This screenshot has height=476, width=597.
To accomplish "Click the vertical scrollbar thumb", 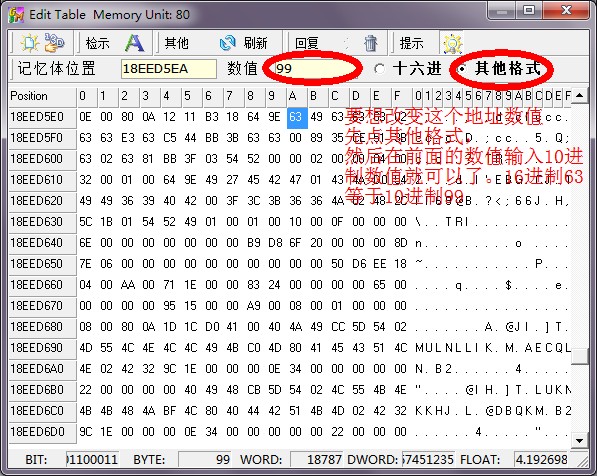I will 580,356.
